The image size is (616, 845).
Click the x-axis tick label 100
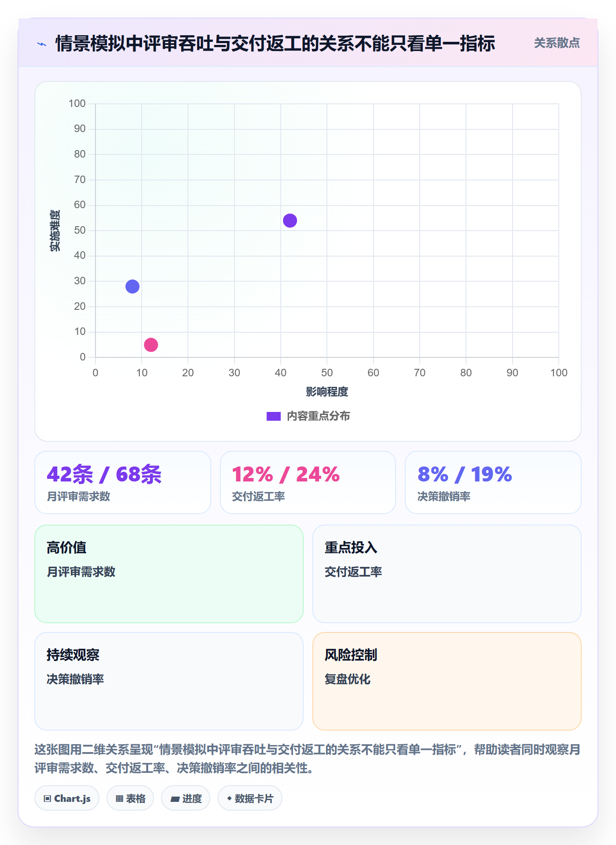[x=559, y=373]
